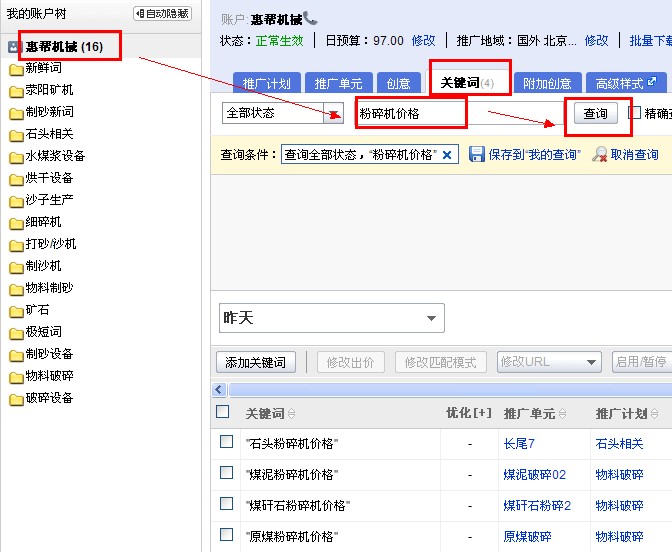Click the account icon beside 惠帮机械 (16)
Screen dimensions: 672x552
coord(15,47)
